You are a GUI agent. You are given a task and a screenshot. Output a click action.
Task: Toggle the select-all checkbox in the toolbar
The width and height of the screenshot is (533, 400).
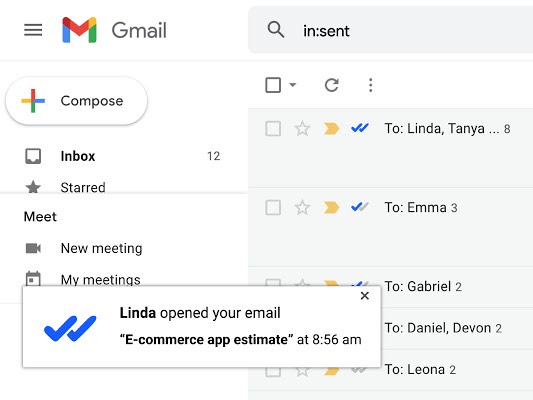(x=273, y=85)
